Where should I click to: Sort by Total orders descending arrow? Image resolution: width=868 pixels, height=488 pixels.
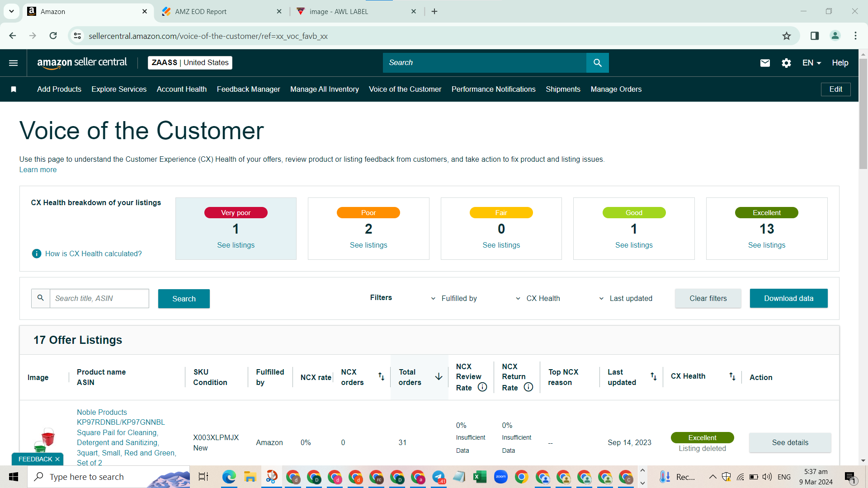tap(439, 376)
